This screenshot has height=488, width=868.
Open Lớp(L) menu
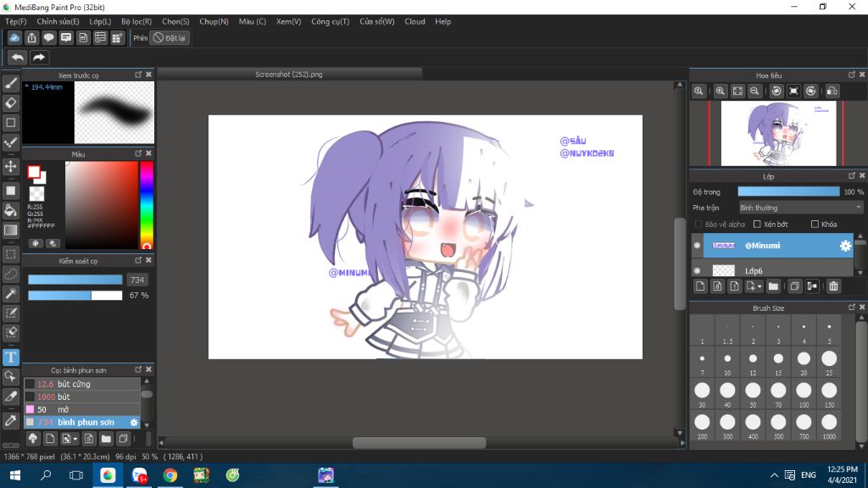tap(100, 21)
